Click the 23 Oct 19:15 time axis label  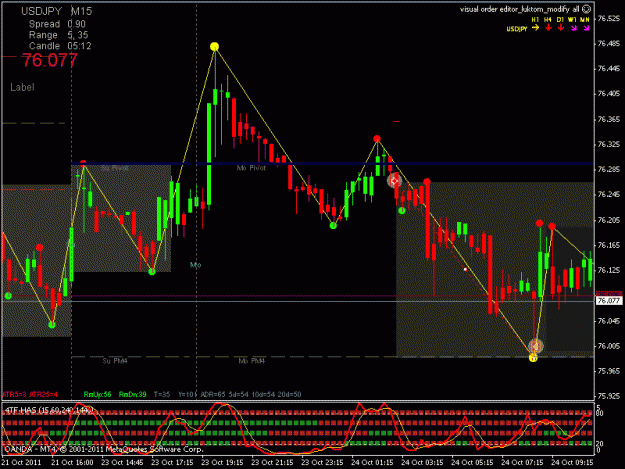coord(222,462)
